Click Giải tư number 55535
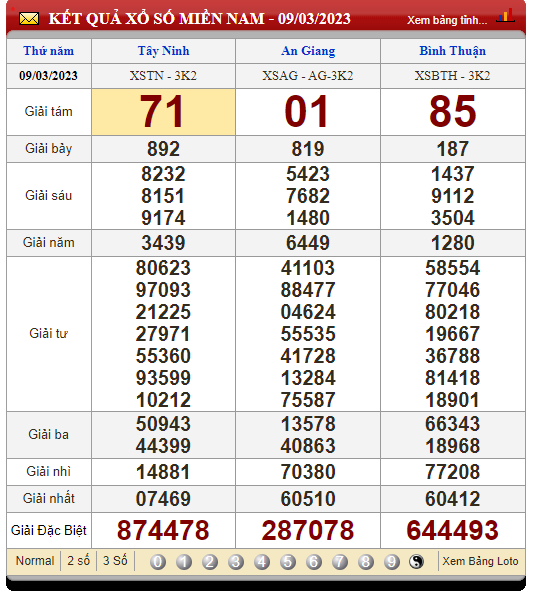Screen dimensions: 533x596 pyautogui.click(x=308, y=334)
